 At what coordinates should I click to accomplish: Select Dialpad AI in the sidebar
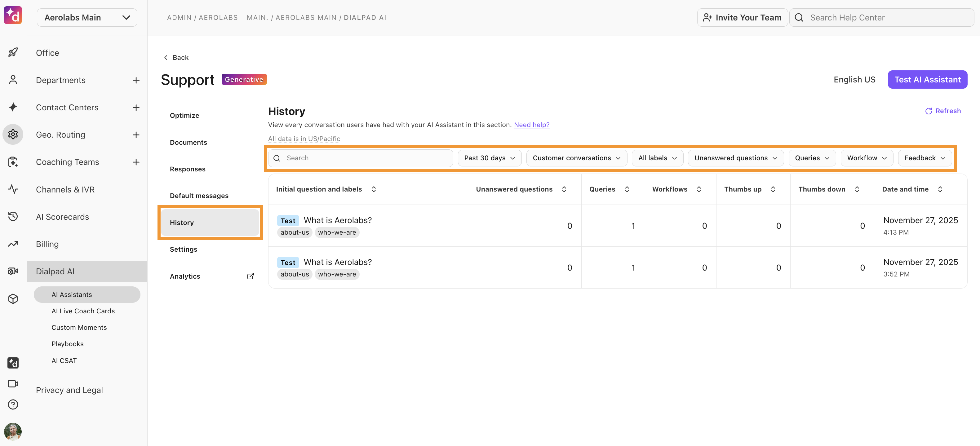(87, 272)
